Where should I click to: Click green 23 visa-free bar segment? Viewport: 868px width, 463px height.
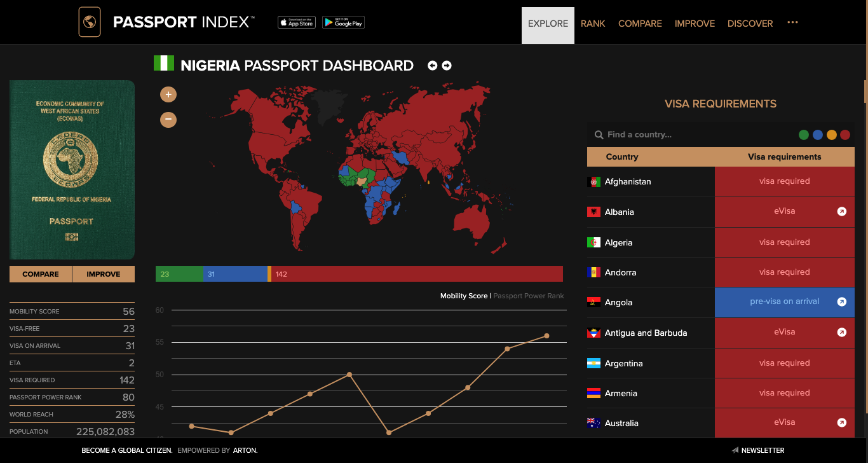coord(179,274)
